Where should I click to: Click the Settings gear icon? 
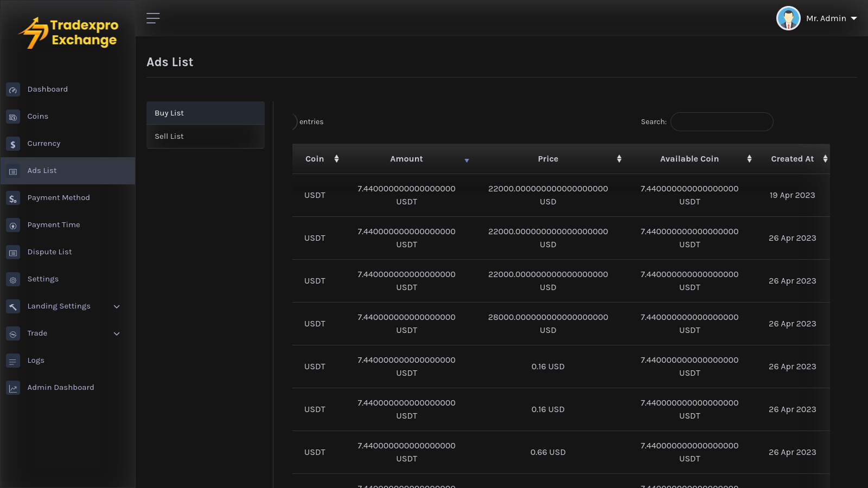13,279
